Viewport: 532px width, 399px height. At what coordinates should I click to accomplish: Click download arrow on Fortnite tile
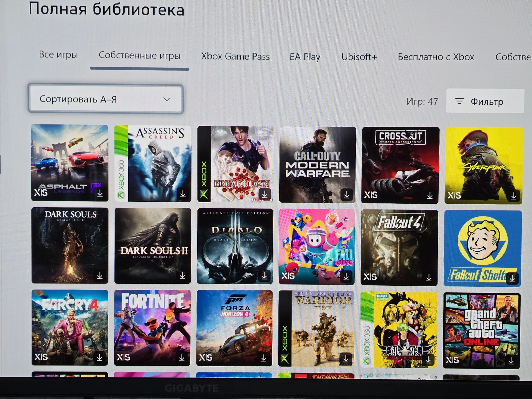pyautogui.click(x=182, y=358)
